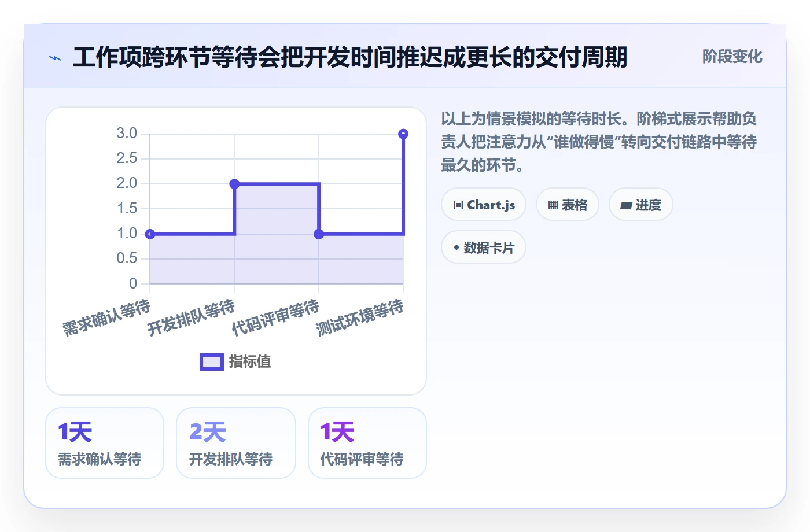Click the chart data point for 代码评审等待

319,234
